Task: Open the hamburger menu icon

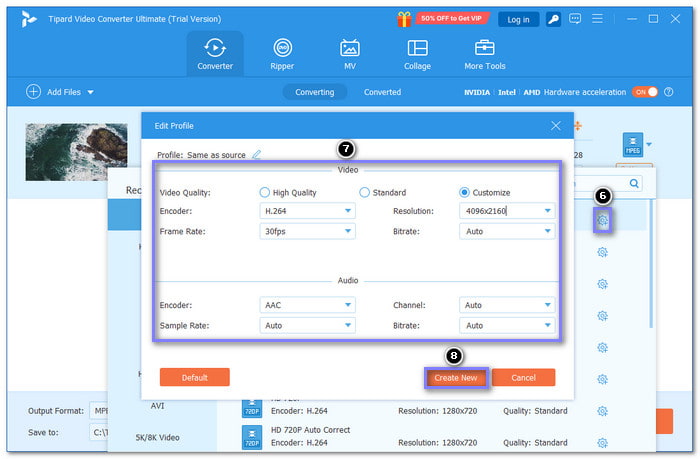Action: pos(597,19)
